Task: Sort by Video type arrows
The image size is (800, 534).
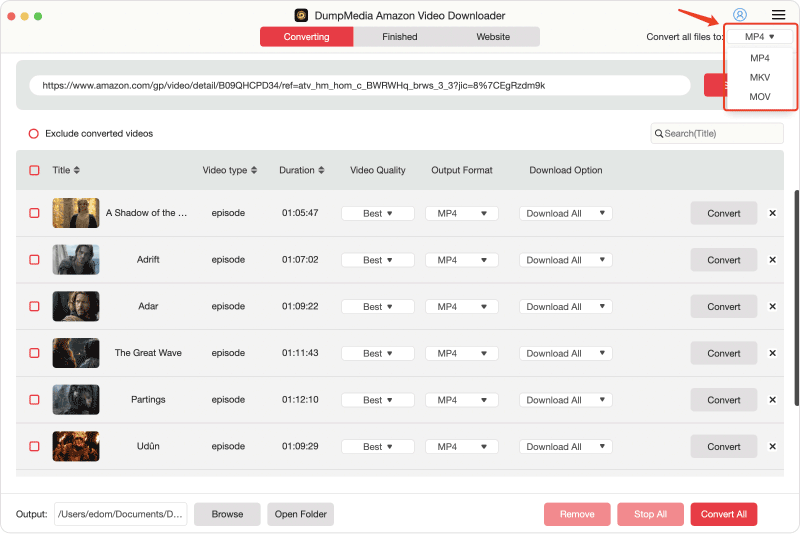Action: (x=254, y=170)
